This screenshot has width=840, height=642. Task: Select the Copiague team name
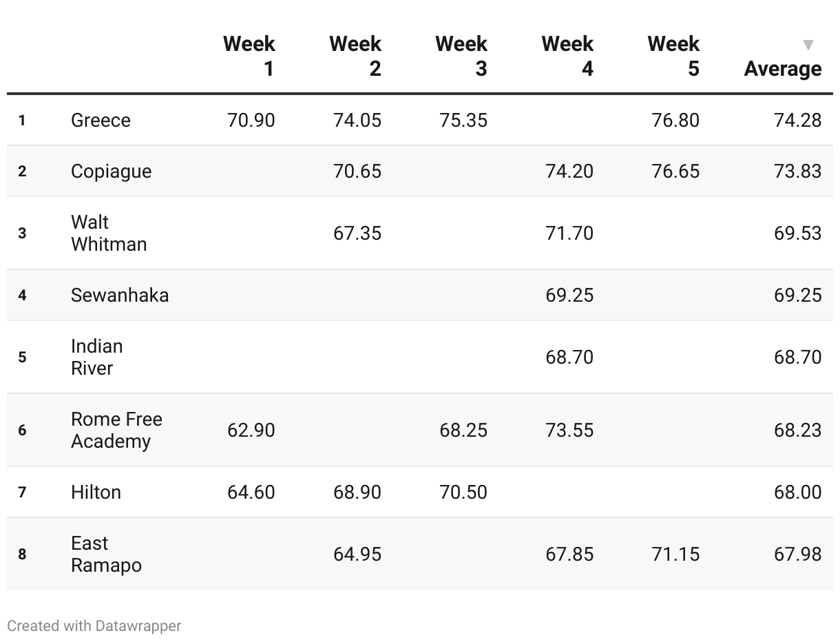pos(112,171)
